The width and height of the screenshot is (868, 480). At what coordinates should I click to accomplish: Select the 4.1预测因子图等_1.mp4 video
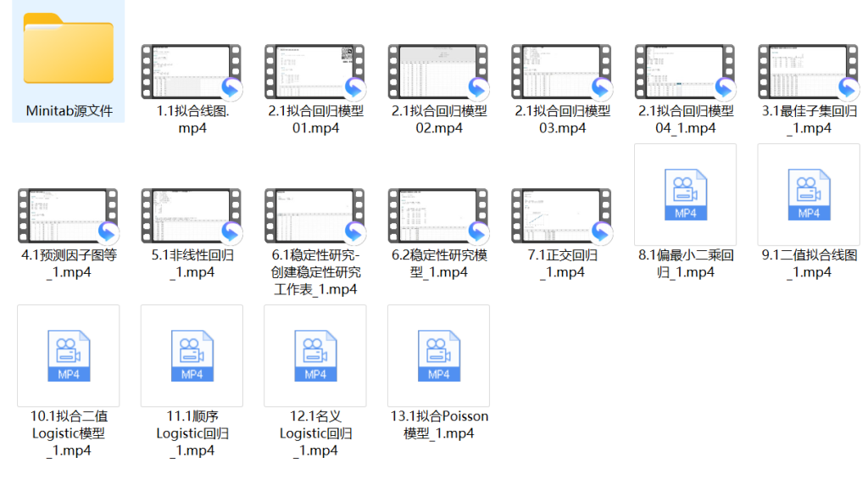(69, 216)
